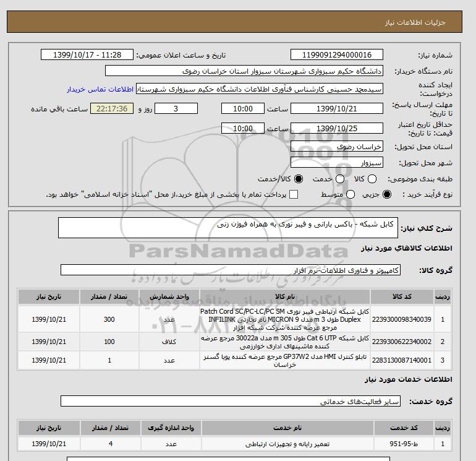
Task: Click the Patch Cord SC/PC-LC/PC item name
Action: tap(285, 319)
